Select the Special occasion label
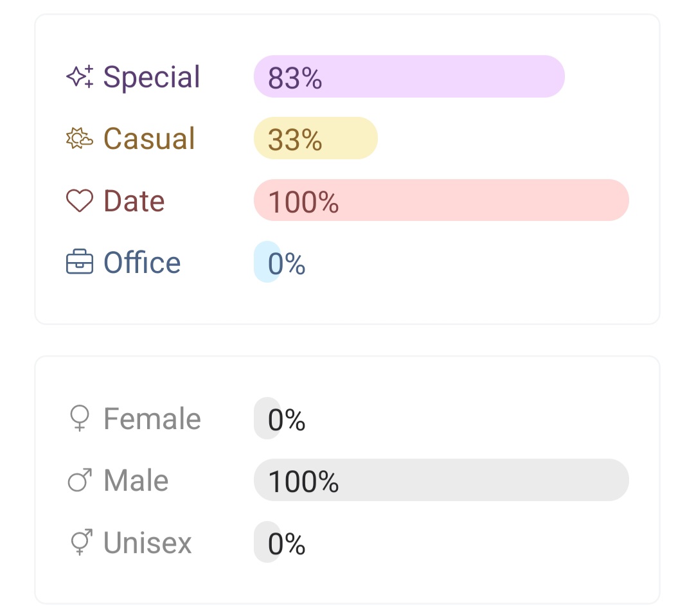 (x=152, y=77)
